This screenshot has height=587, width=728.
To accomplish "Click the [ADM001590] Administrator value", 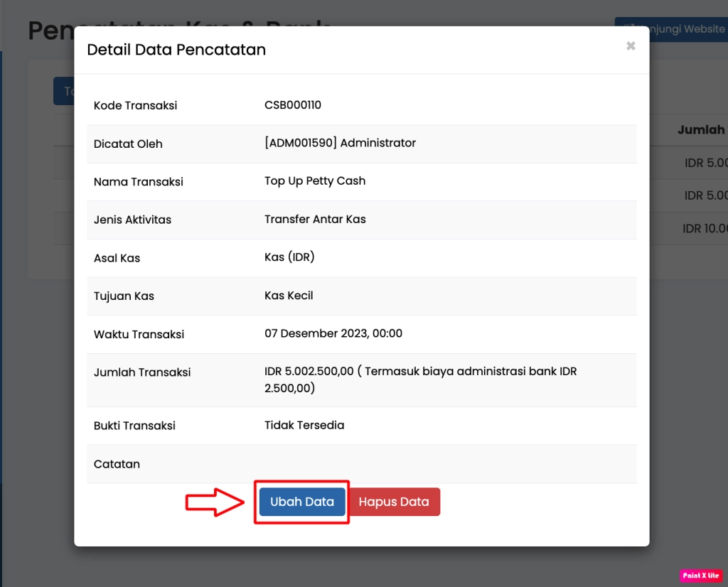I will [x=340, y=143].
